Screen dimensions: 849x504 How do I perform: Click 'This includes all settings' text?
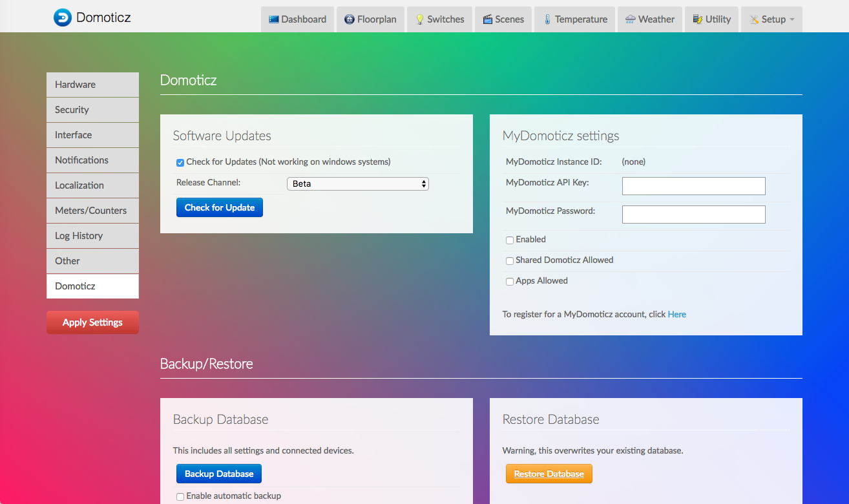point(264,450)
